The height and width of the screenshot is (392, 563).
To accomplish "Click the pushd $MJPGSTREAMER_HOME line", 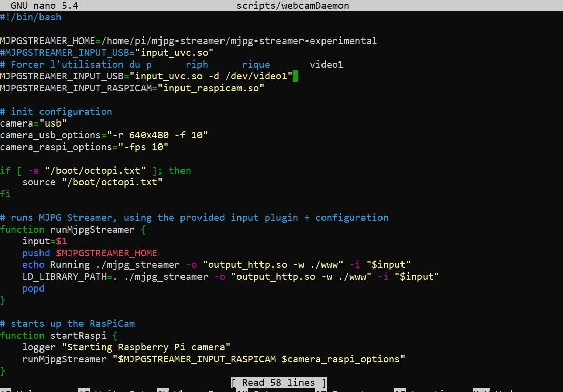I will 90,253.
